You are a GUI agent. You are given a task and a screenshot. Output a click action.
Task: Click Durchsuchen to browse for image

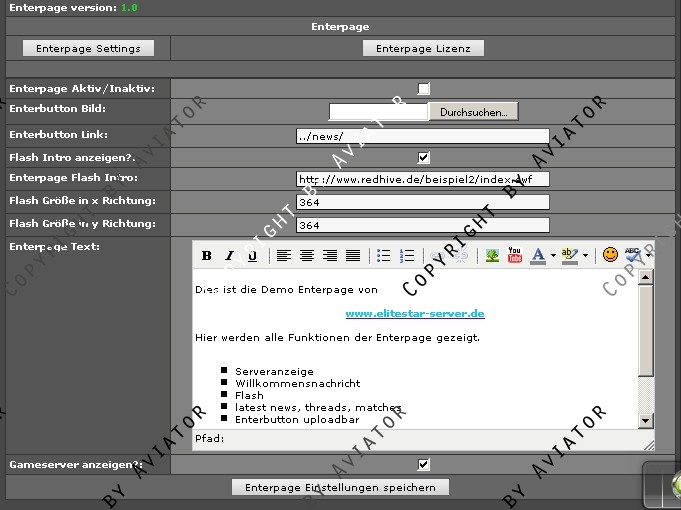point(474,112)
